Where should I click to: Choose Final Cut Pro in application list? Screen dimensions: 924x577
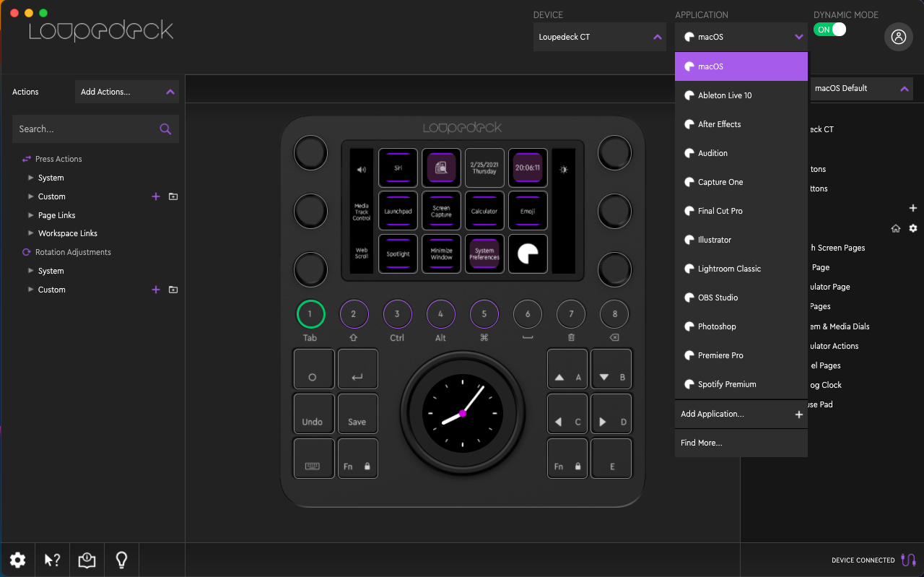click(720, 211)
